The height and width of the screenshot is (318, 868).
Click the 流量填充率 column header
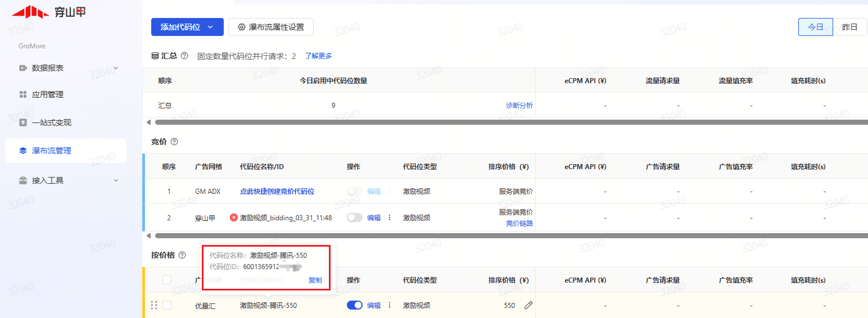[736, 81]
